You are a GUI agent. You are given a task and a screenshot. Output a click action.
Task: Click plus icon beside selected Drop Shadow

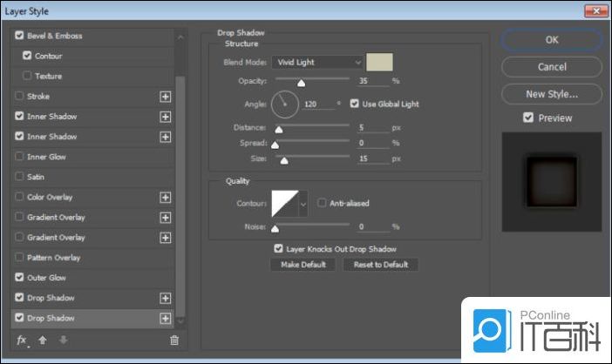(x=166, y=319)
